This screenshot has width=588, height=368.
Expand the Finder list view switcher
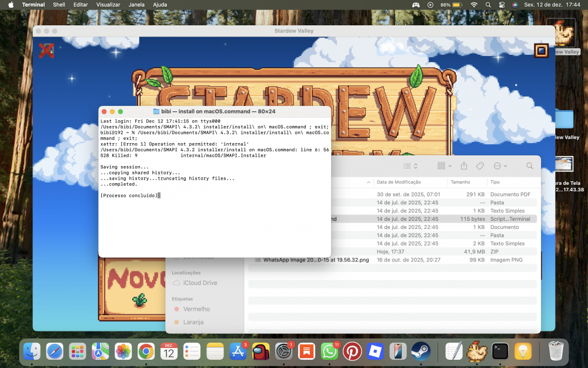[x=411, y=166]
